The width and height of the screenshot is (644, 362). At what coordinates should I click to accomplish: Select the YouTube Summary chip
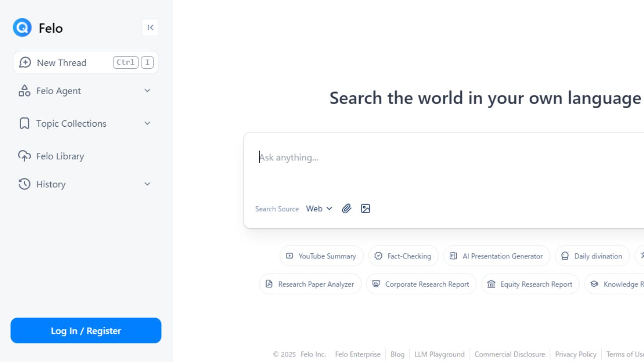321,256
